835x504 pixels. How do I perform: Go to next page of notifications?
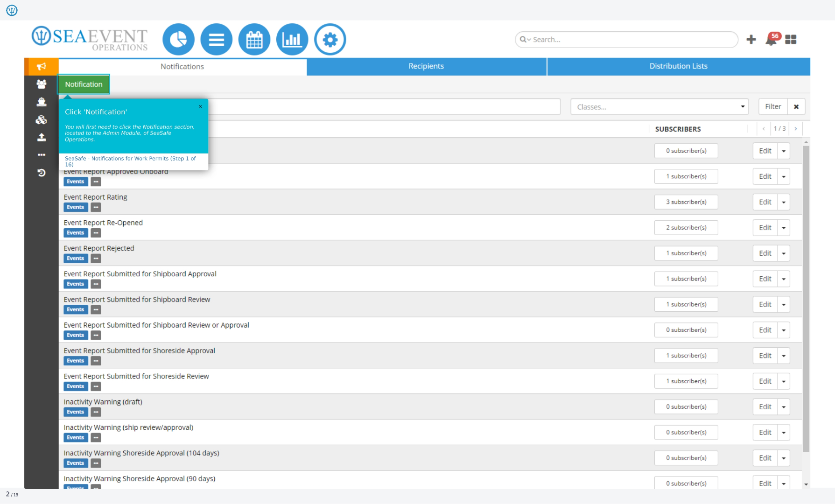[796, 129]
